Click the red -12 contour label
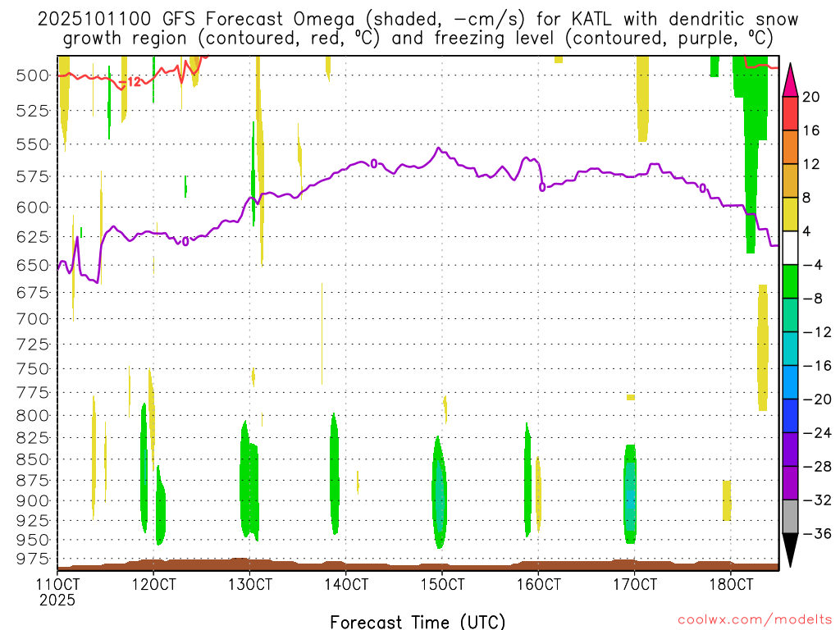Image resolution: width=840 pixels, height=630 pixels. pos(131,82)
